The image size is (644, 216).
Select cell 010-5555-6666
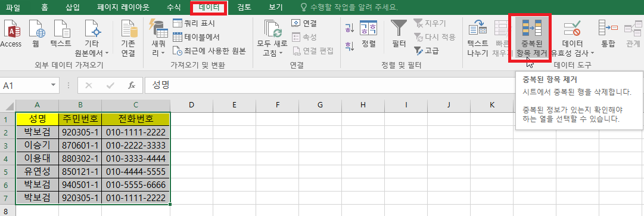click(136, 184)
